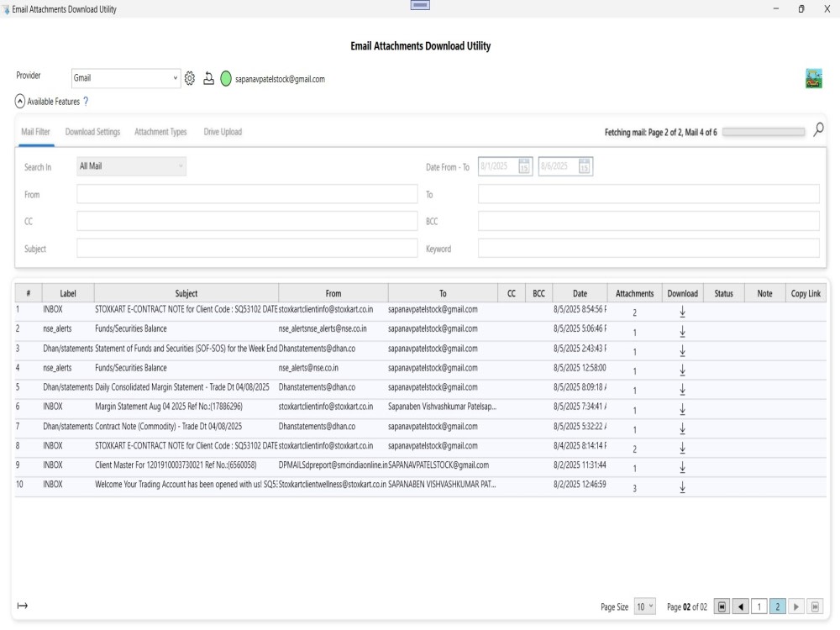The width and height of the screenshot is (840, 630).
Task: Switch to the Download Settings tab
Action: coord(92,132)
